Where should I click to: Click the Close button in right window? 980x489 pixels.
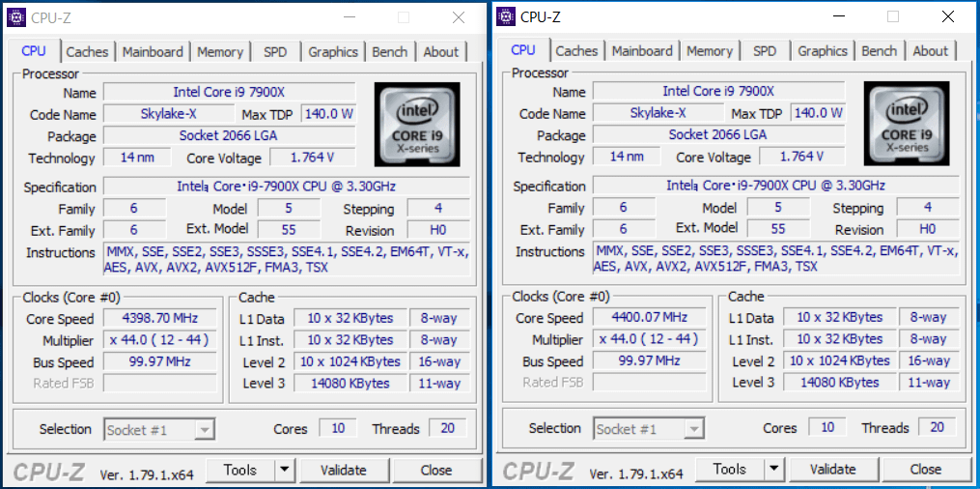click(926, 469)
